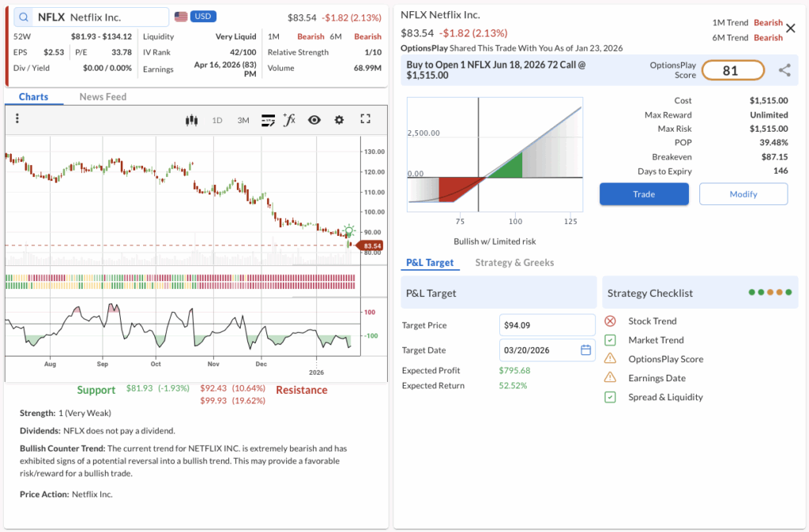Open the chart drawing tools icon
This screenshot has height=532, width=809.
[x=268, y=120]
